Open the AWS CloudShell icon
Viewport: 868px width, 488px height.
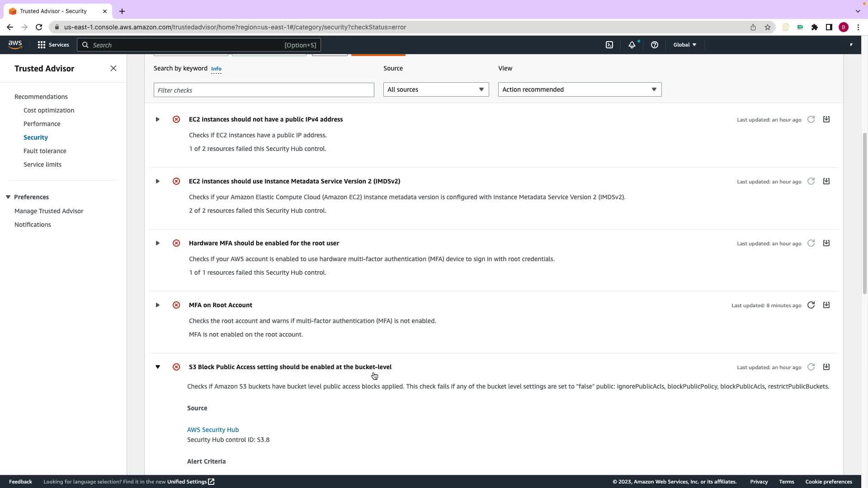[609, 45]
